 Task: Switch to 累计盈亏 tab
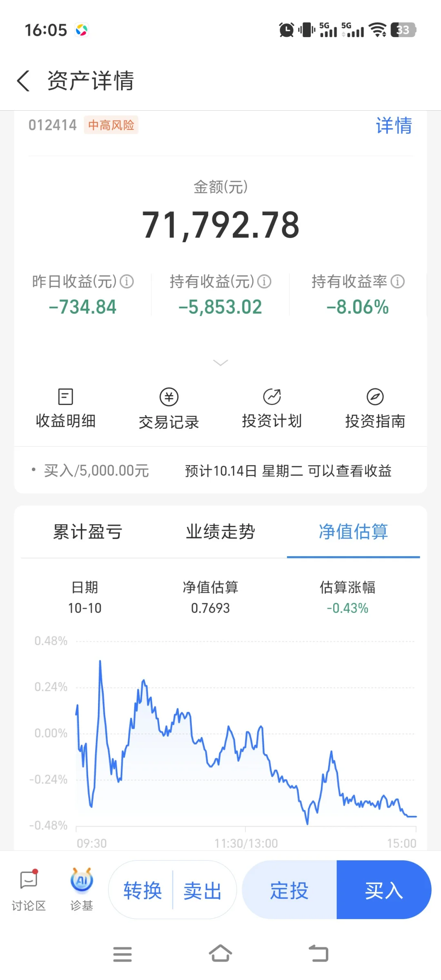point(87,532)
